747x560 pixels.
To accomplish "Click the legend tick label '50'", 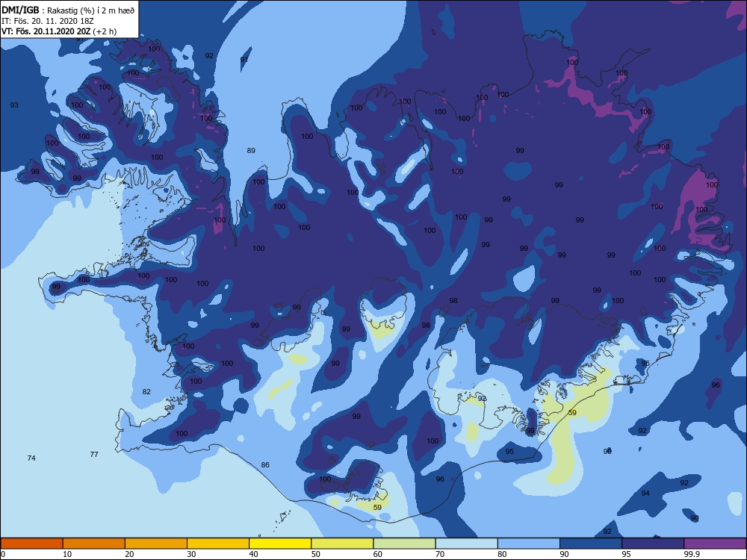I will 316,554.
